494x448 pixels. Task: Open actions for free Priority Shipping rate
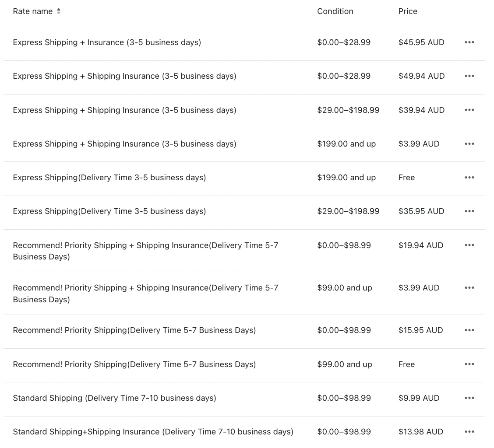(x=469, y=364)
